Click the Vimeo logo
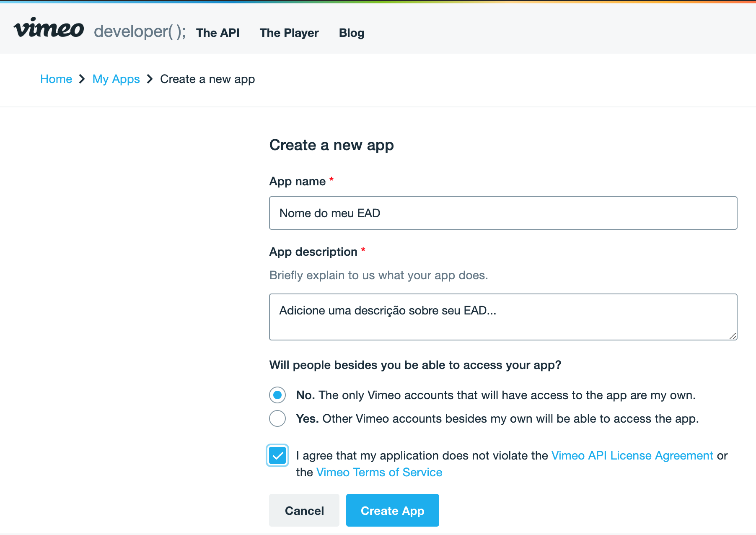Screen dimensions: 756x535 (49, 29)
